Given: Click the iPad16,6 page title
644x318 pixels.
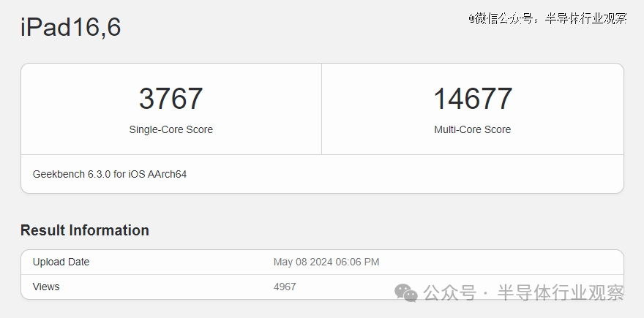Looking at the screenshot, I should [71, 27].
